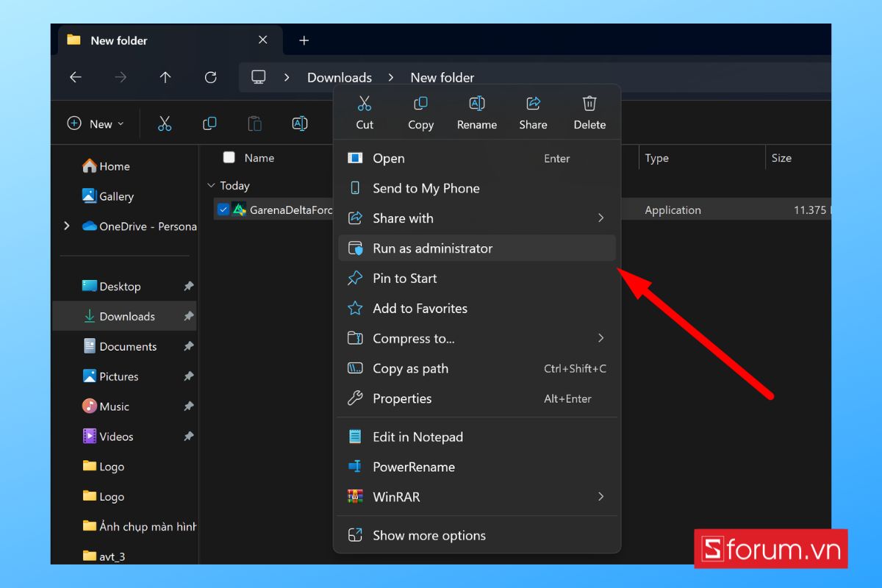Collapse the Today group
The height and width of the screenshot is (588, 882).
212,186
